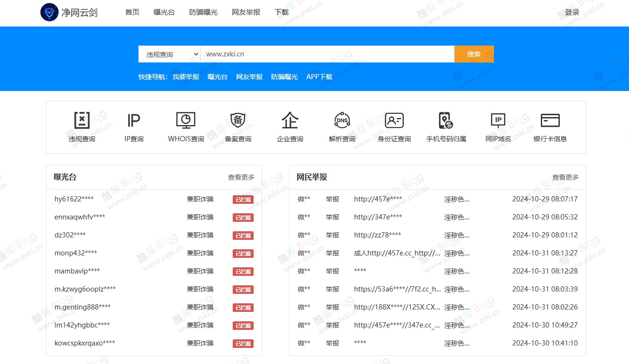
Task: Open the 银行卡信息 tool
Action: tap(550, 127)
